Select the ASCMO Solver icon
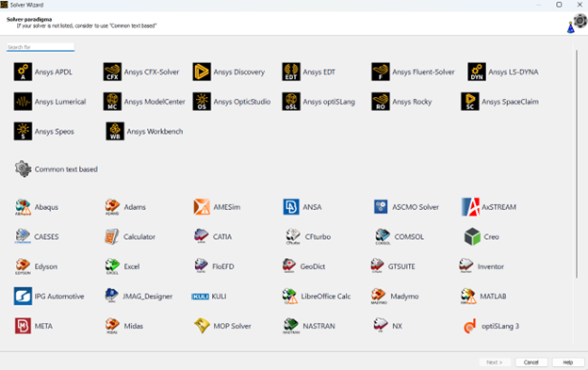This screenshot has width=588, height=370. click(381, 207)
